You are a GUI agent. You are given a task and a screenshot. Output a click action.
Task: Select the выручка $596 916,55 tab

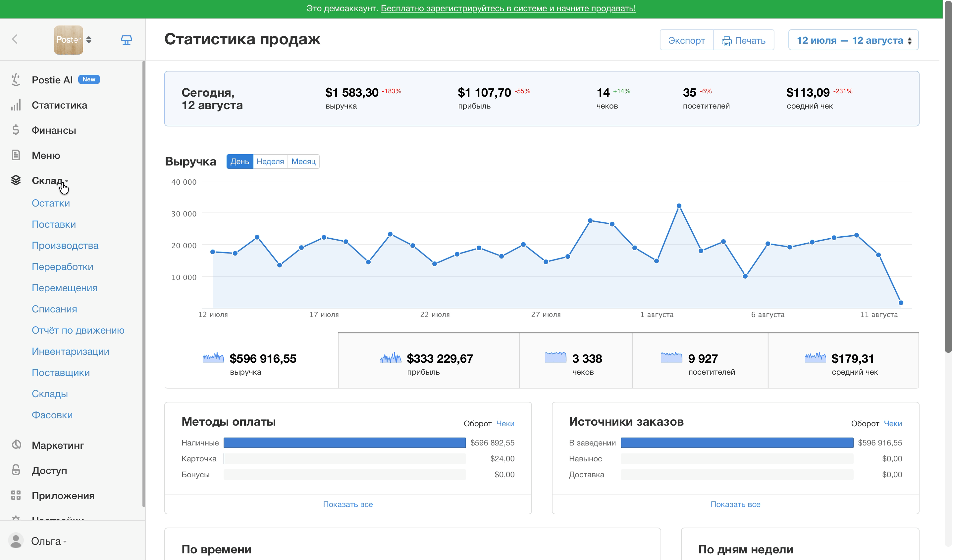(x=252, y=361)
